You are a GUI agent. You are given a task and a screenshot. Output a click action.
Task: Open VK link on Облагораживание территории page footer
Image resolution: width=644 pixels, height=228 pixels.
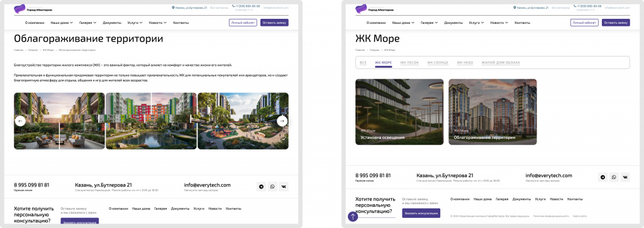coord(284,187)
